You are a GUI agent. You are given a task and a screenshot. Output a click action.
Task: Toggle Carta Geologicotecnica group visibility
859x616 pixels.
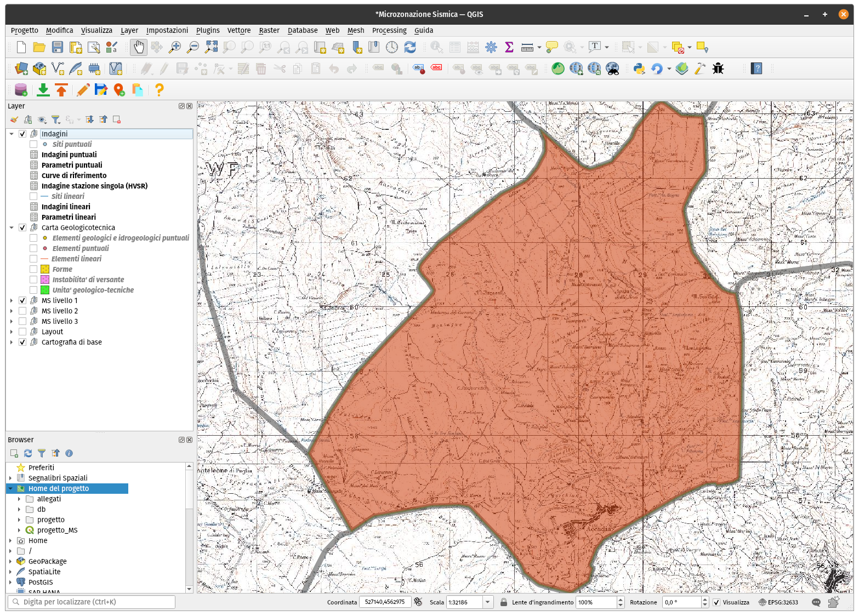pos(22,227)
